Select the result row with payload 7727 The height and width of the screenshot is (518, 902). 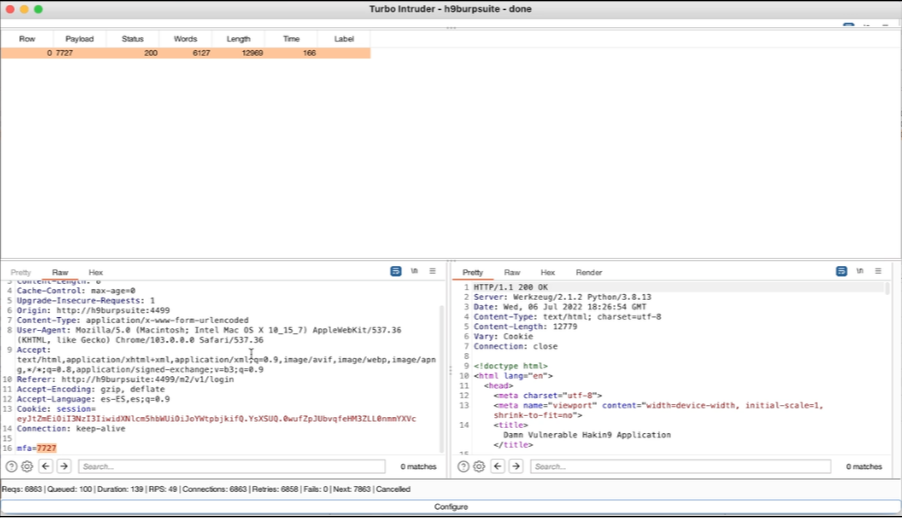point(185,53)
